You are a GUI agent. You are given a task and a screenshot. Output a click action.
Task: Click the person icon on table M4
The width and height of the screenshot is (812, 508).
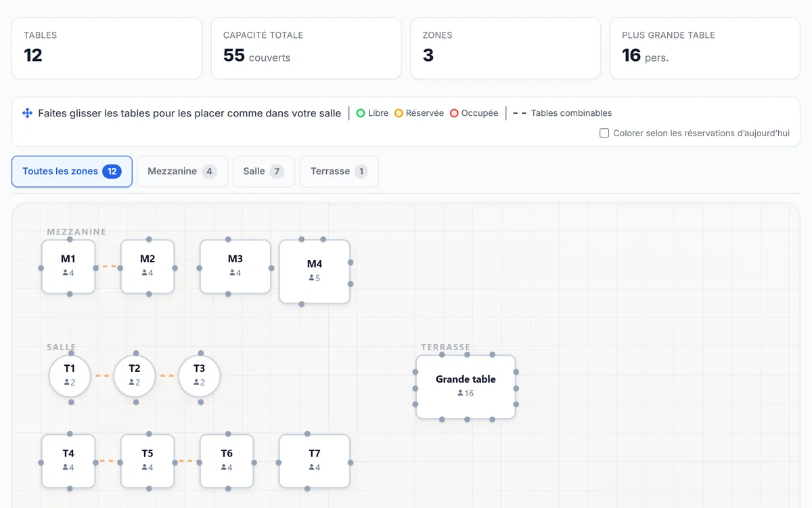[x=311, y=278]
